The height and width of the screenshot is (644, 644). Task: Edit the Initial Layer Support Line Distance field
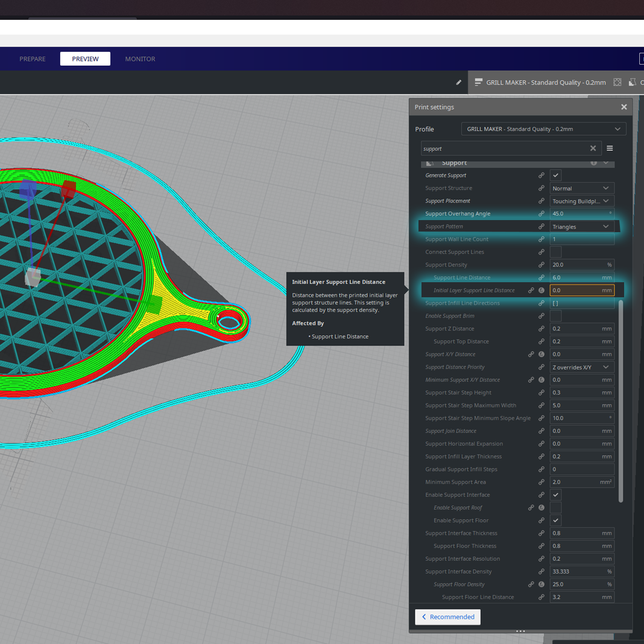point(582,291)
